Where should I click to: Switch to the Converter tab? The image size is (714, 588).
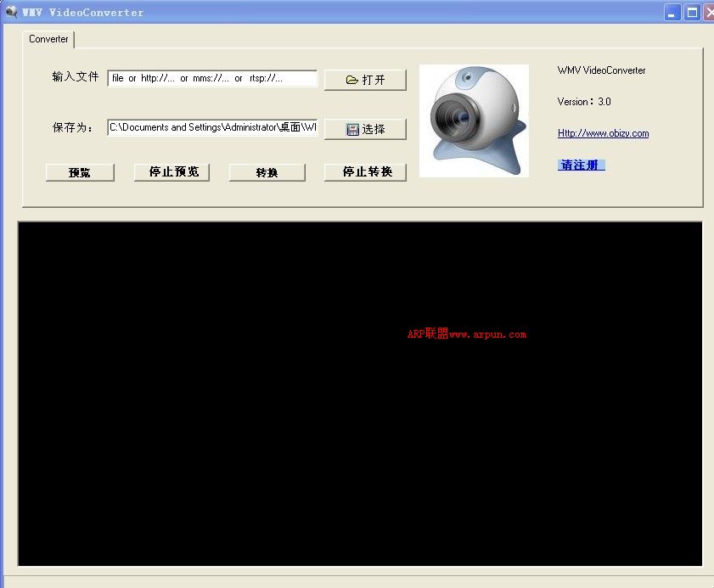point(48,39)
